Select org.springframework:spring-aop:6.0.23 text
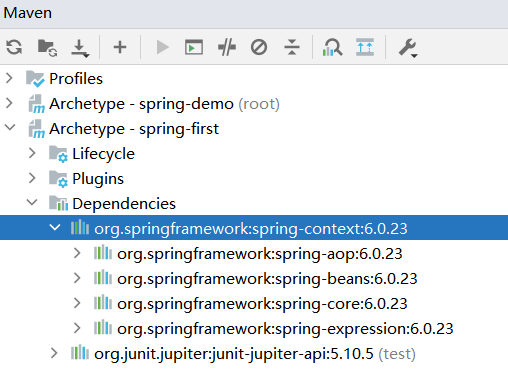This screenshot has height=377, width=508. point(260,254)
